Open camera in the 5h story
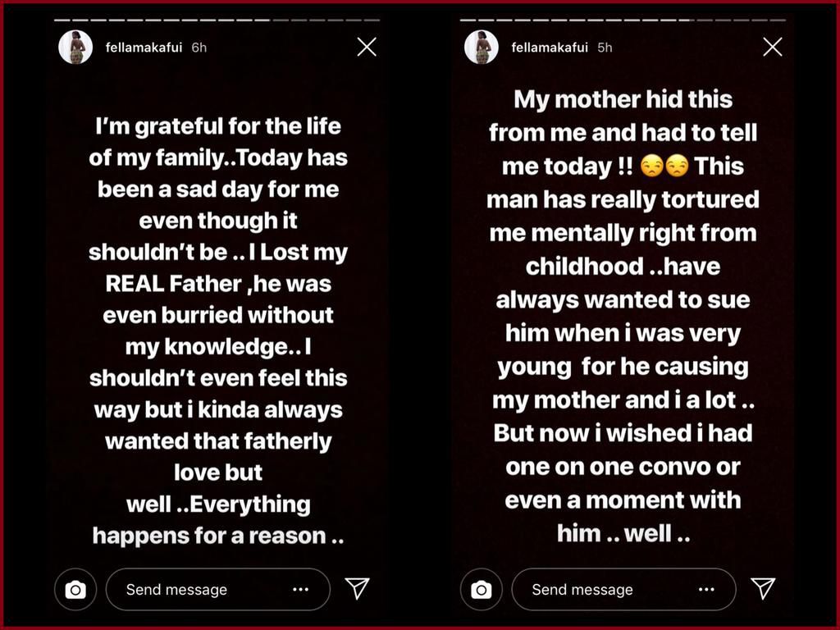 tap(482, 589)
